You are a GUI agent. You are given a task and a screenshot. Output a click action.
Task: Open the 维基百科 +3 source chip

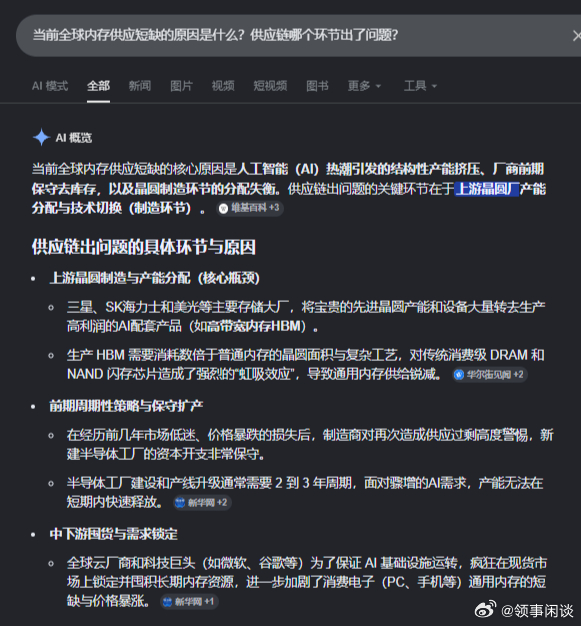[250, 208]
